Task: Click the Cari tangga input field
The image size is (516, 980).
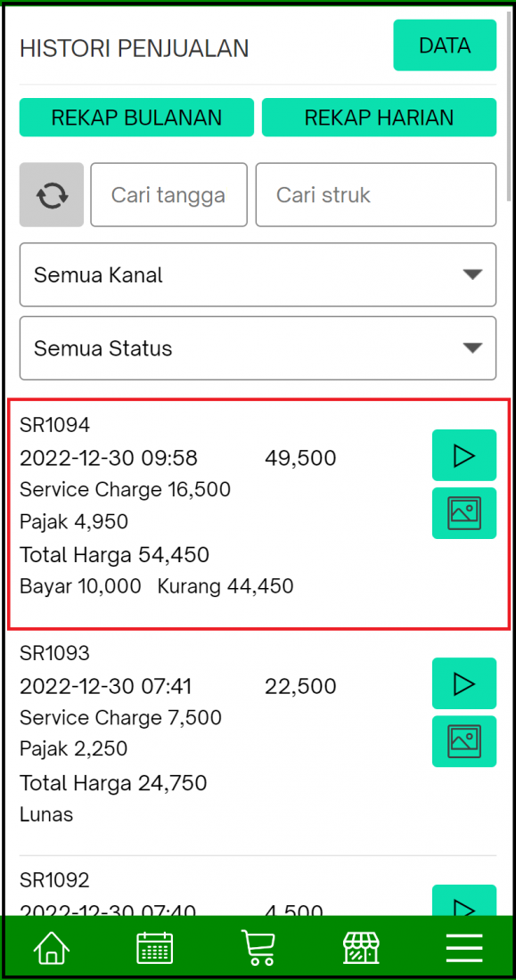Action: (168, 194)
